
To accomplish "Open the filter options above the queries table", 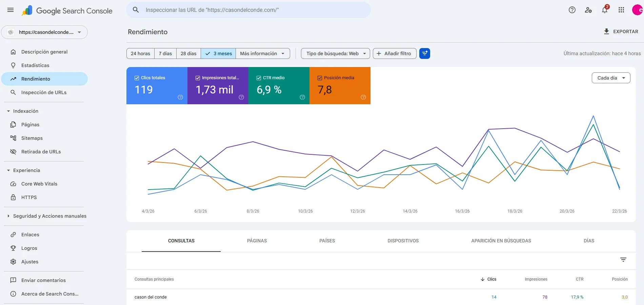I will click(624, 260).
